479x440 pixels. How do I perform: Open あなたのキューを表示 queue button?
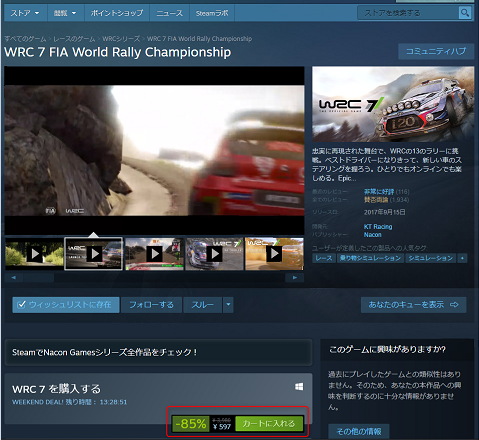coord(413,305)
